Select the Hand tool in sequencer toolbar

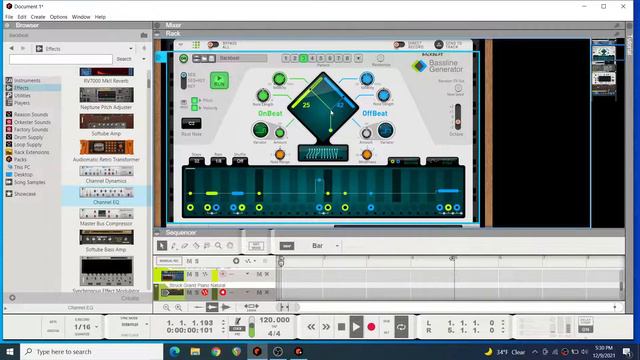pyautogui.click(x=230, y=246)
